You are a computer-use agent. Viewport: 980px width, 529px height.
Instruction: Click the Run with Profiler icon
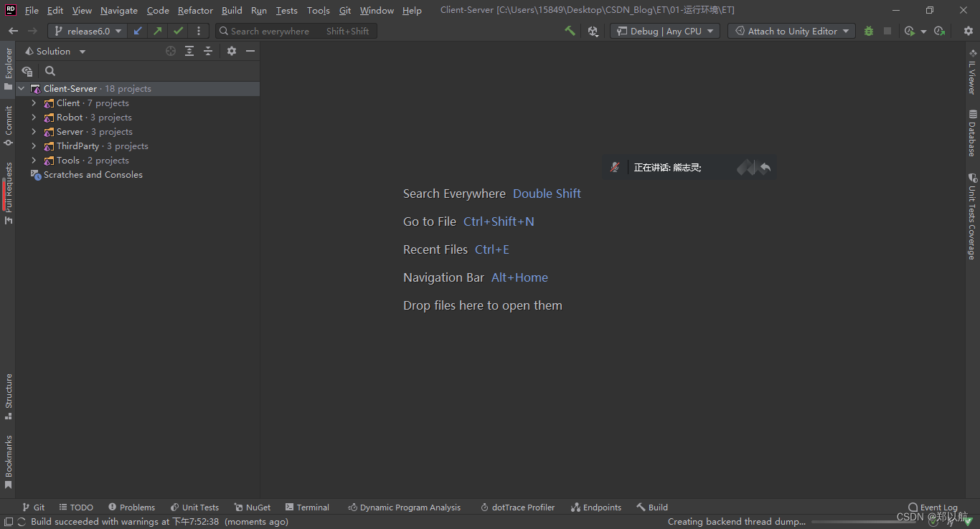click(x=909, y=31)
